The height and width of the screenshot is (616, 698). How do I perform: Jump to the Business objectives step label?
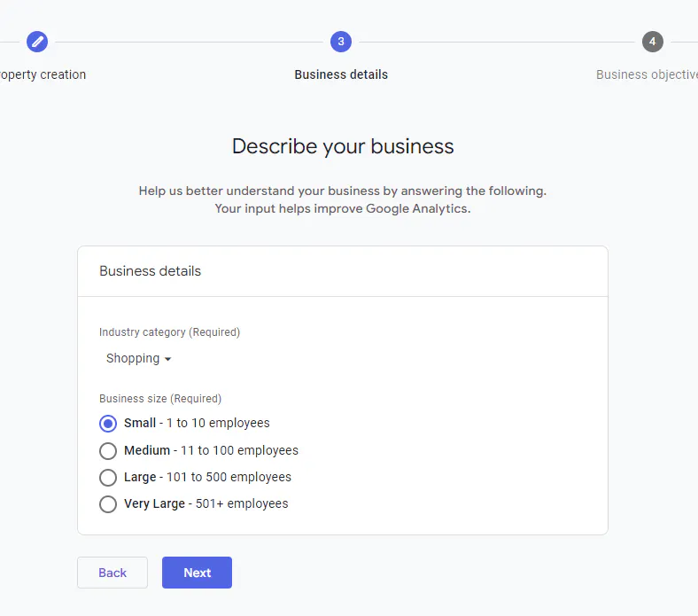[x=646, y=74]
